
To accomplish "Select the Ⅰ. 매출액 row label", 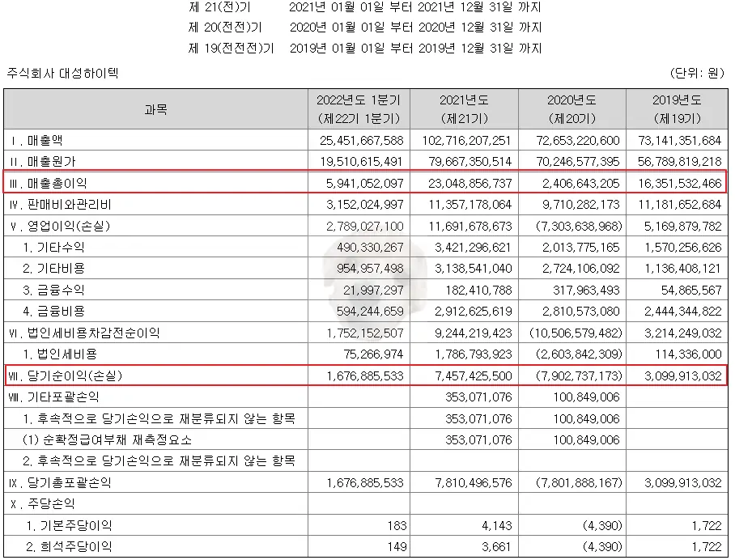I will pyautogui.click(x=36, y=141).
